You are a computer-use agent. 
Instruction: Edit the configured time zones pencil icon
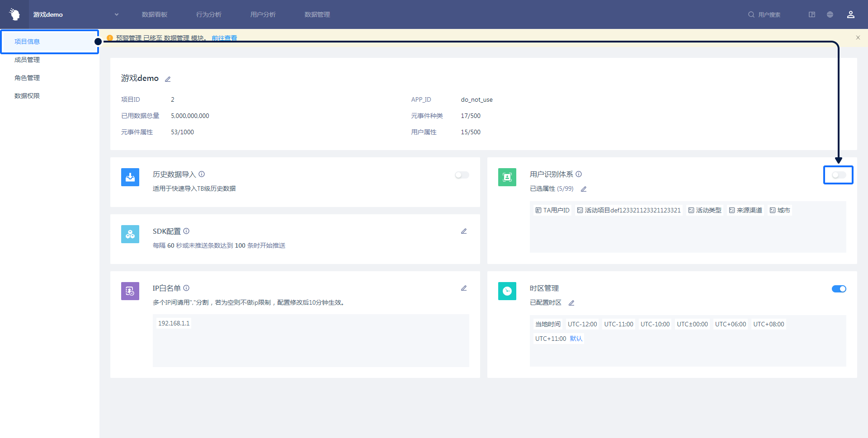571,303
